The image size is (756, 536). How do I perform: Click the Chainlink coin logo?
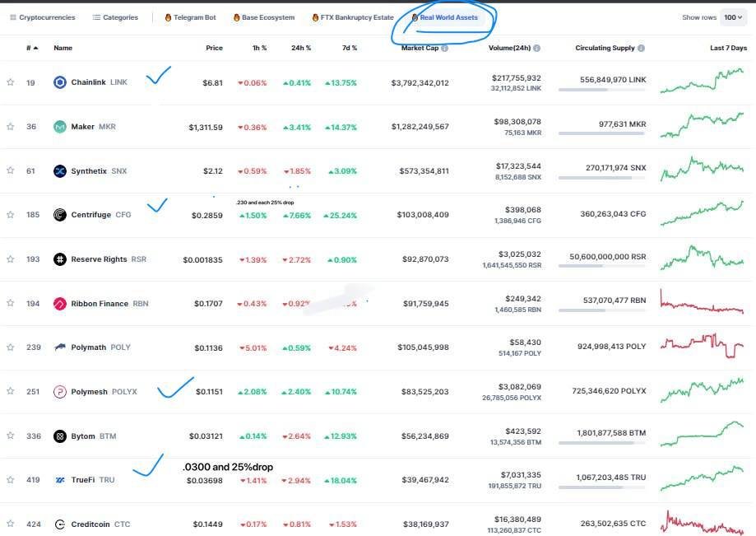pyautogui.click(x=60, y=82)
